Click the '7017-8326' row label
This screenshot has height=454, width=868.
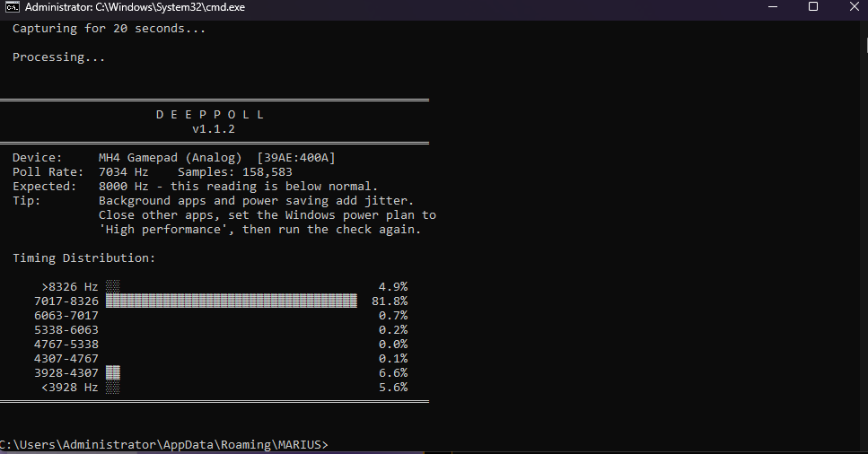pyautogui.click(x=66, y=301)
